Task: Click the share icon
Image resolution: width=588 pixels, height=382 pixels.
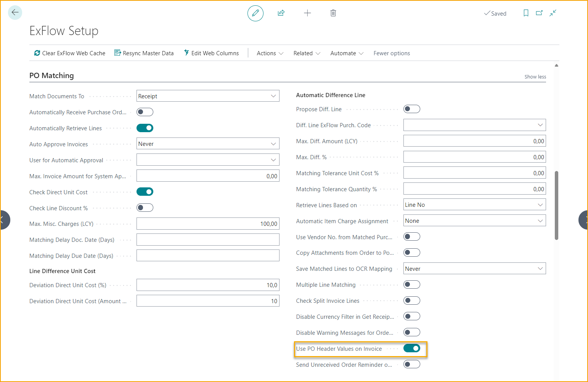Action: [x=281, y=13]
